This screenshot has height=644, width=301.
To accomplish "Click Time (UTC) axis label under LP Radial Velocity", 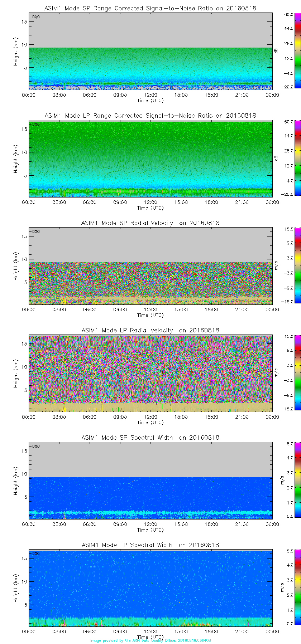I will 150,423.
